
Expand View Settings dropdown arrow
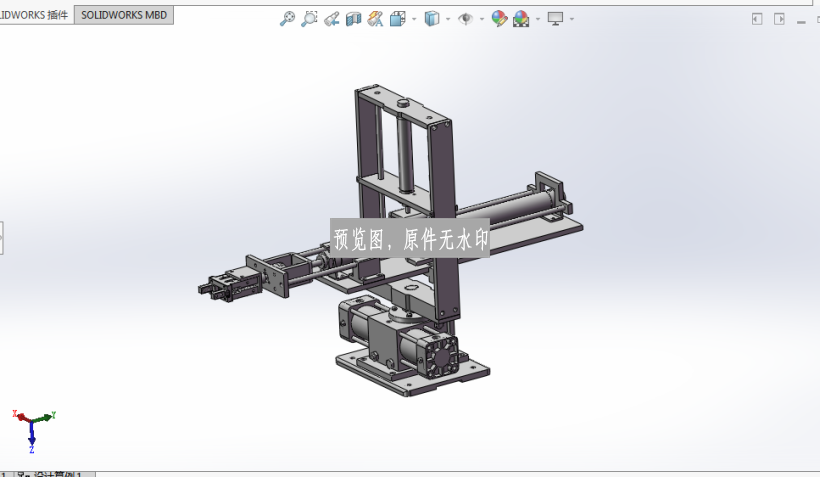click(x=572, y=19)
